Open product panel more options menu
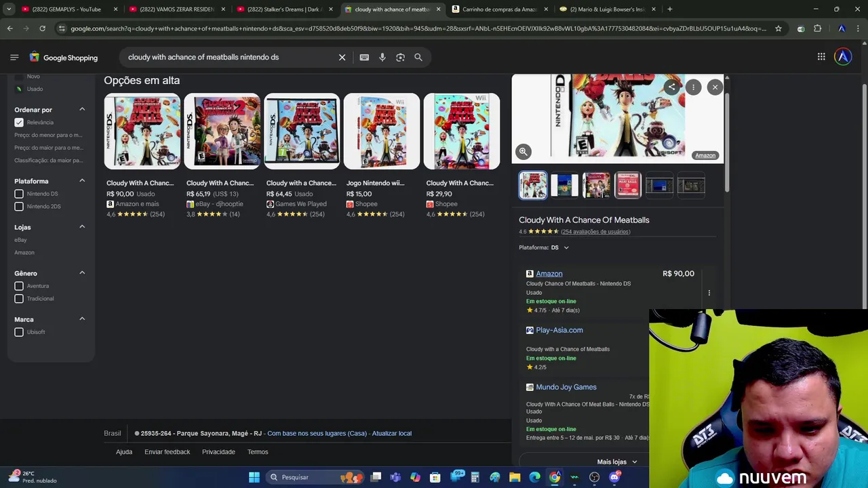 (x=693, y=87)
